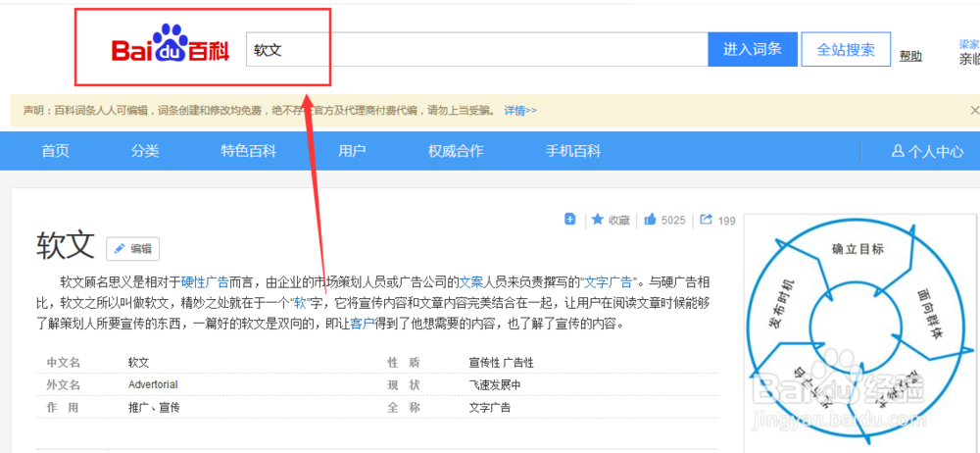Screen dimensions: 980x453
Task: Open 权威合作 navigation item
Action: pyautogui.click(x=456, y=151)
